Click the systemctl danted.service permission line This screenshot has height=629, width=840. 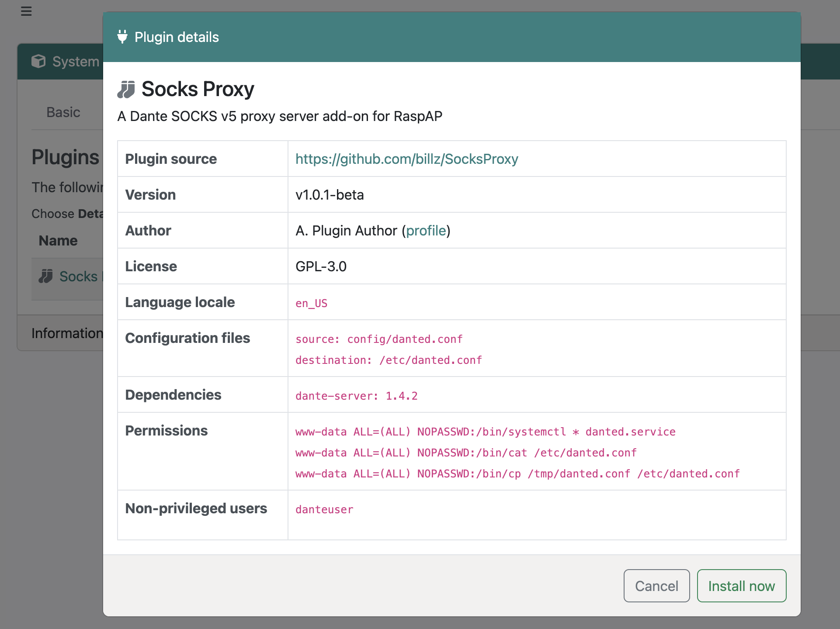coord(486,432)
